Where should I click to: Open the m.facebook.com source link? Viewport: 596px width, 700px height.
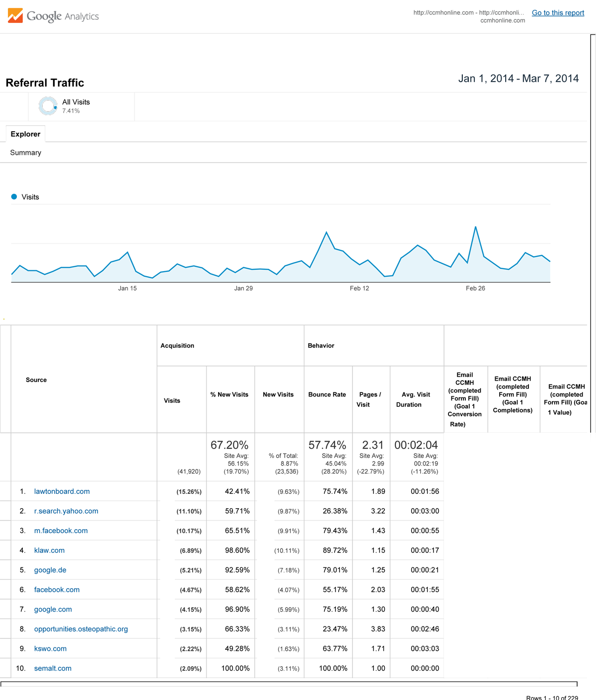tap(61, 531)
